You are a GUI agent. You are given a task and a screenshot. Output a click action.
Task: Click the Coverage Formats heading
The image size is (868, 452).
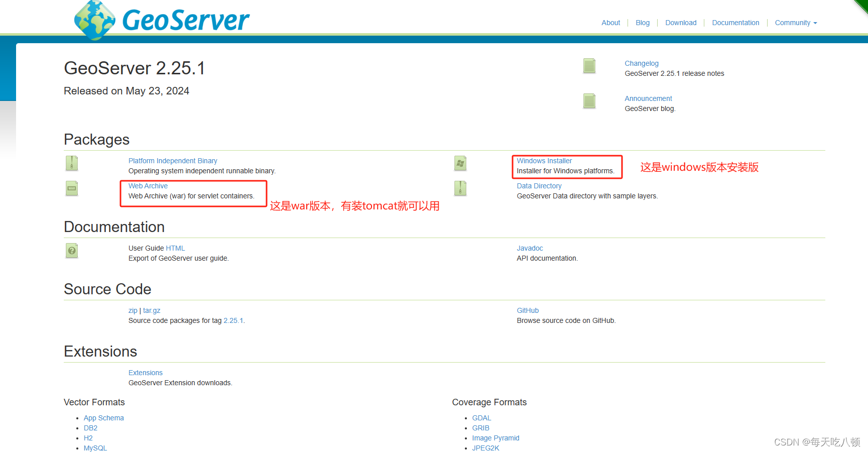point(489,402)
